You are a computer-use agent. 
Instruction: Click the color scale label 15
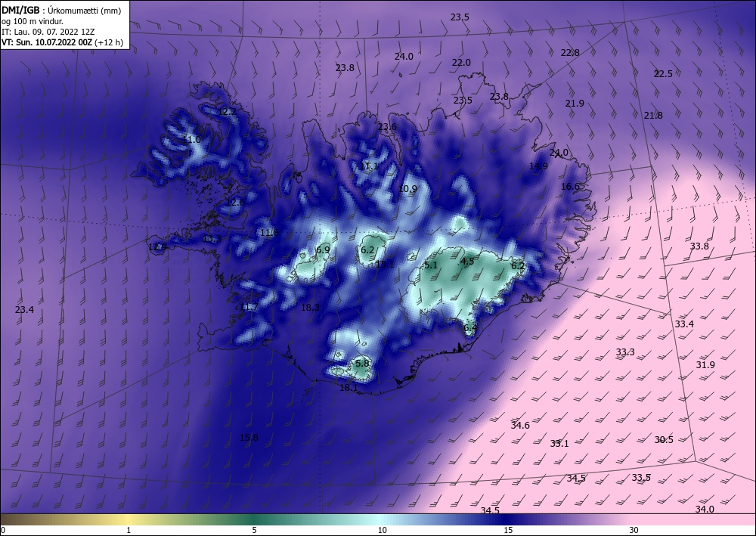point(508,530)
